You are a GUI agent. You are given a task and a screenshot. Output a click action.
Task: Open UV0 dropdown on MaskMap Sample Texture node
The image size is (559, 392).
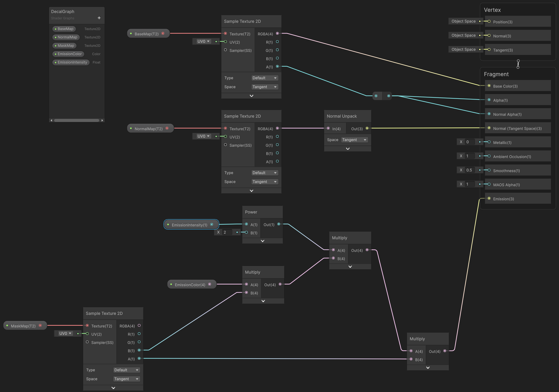tap(65, 333)
